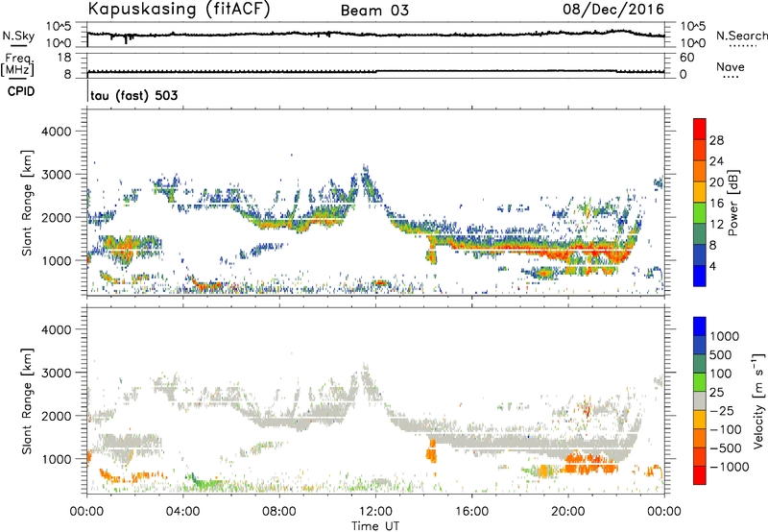This screenshot has width=768, height=532.
Task: Click the 20:00 time axis tick label
Action: click(x=568, y=512)
